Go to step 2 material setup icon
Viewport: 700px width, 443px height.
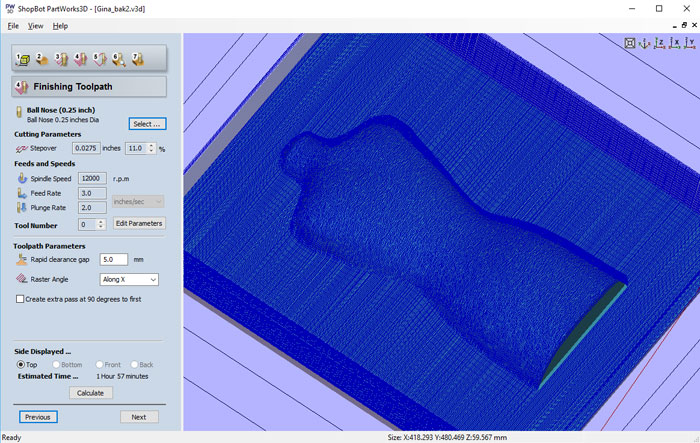[x=42, y=59]
